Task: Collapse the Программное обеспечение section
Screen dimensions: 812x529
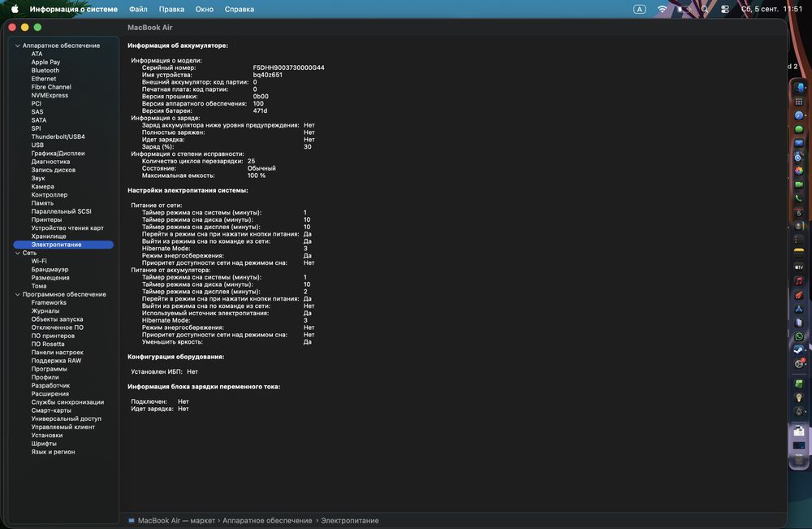Action: 18,294
